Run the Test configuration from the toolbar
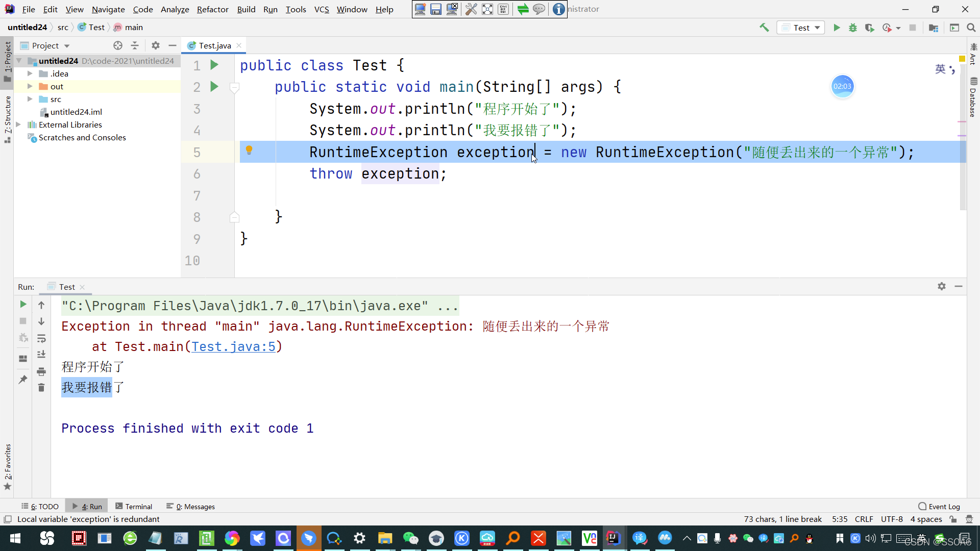 click(x=837, y=28)
